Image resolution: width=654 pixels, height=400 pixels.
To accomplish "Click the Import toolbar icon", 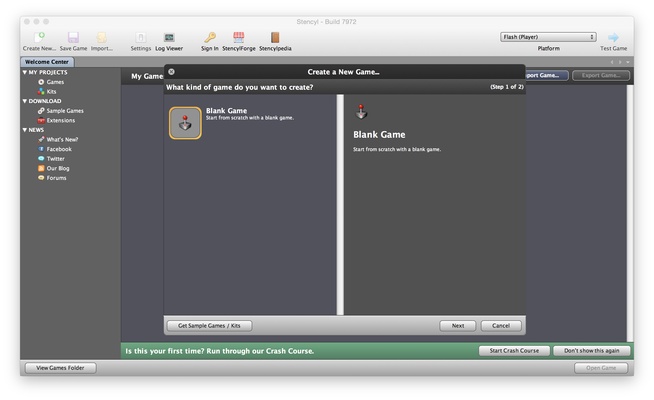I will point(101,38).
